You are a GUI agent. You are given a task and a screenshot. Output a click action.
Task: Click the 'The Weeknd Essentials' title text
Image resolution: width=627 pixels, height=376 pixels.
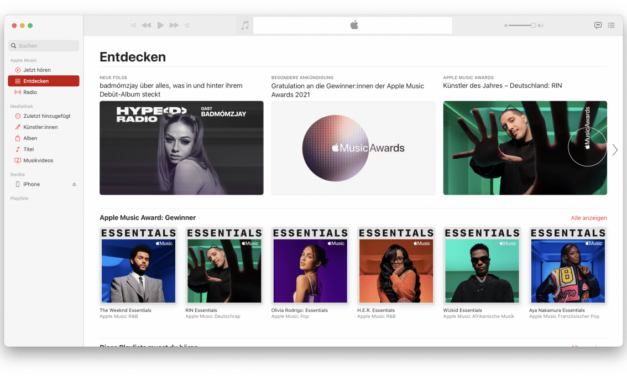(126, 310)
